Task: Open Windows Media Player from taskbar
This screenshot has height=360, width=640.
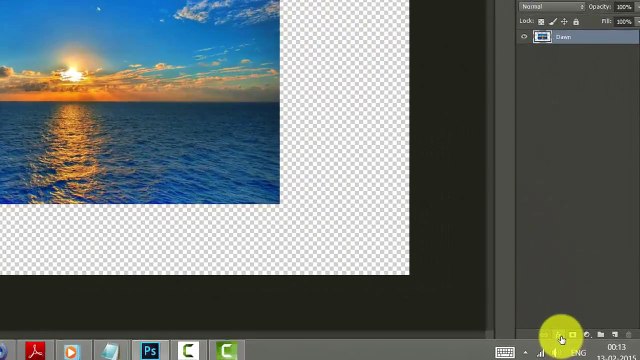Action: point(71,351)
